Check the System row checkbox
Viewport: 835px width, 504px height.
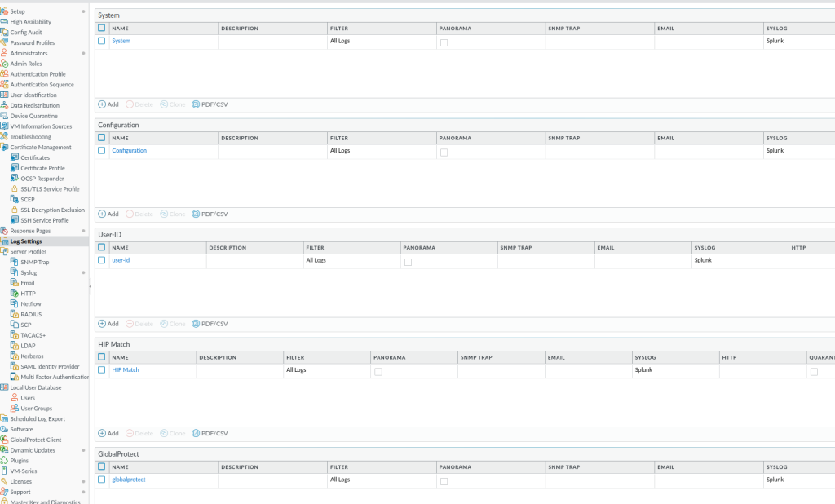pyautogui.click(x=102, y=41)
